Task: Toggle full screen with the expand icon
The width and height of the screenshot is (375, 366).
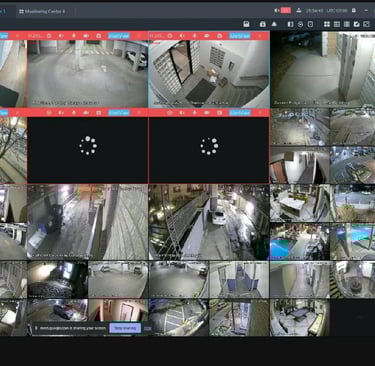Action: tap(366, 24)
